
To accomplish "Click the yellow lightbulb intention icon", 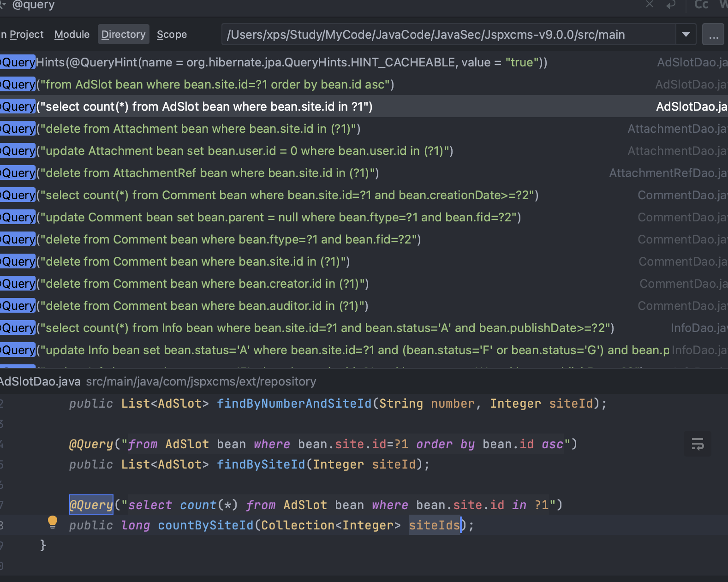I will click(x=53, y=522).
